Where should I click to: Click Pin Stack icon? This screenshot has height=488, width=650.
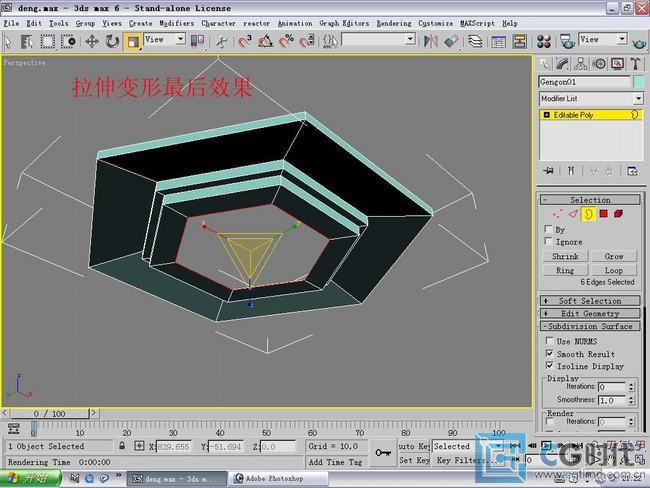coord(549,171)
